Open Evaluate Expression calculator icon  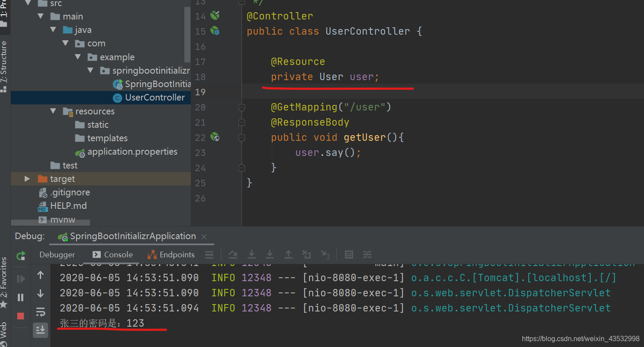tap(349, 255)
